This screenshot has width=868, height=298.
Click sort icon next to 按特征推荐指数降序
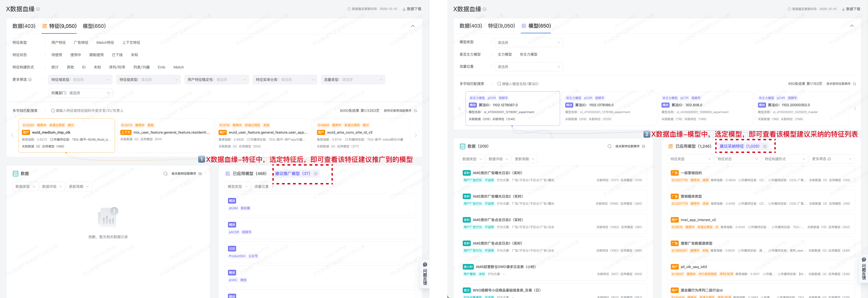click(x=416, y=111)
